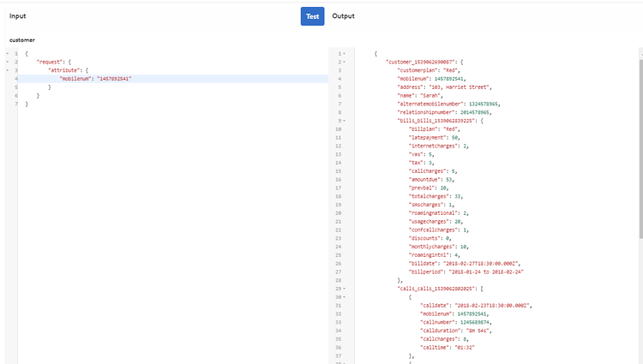Select the "roamingintnl": 4 output line
The height and width of the screenshot is (364, 643).
tap(435, 255)
